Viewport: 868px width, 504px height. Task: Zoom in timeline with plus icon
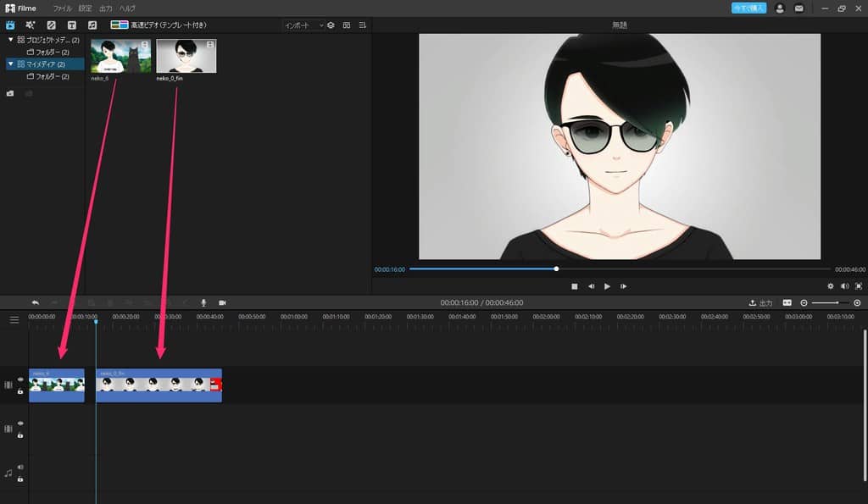857,302
